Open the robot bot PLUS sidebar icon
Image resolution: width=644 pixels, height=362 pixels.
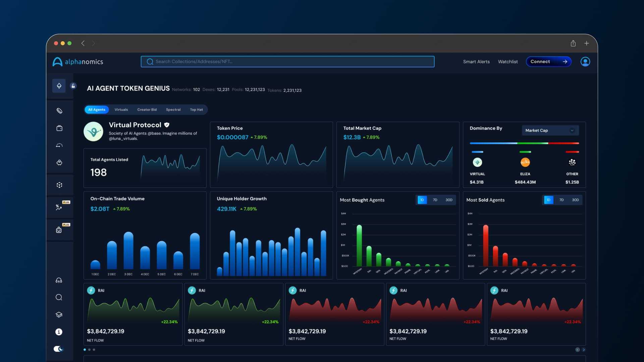(x=59, y=230)
